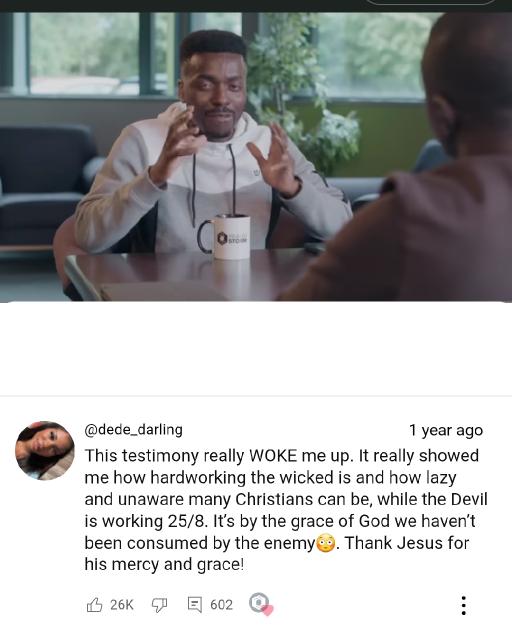Open the three-dot comment options menu

click(x=464, y=605)
